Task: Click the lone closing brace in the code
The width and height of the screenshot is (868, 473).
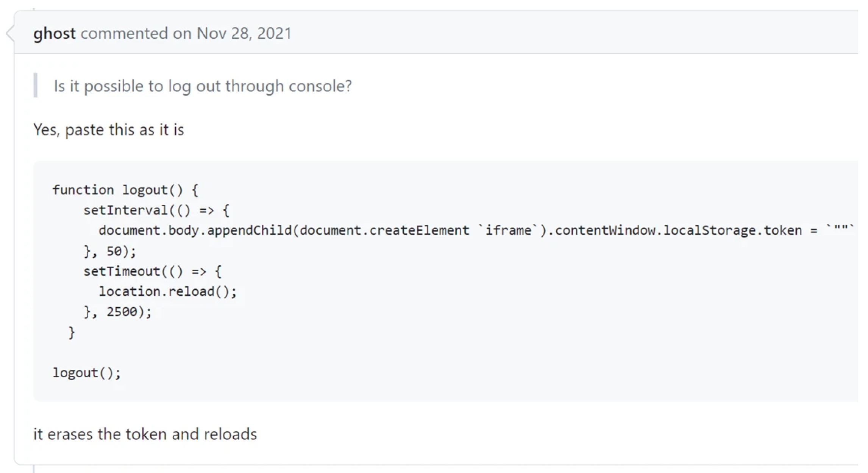Action: (x=72, y=332)
